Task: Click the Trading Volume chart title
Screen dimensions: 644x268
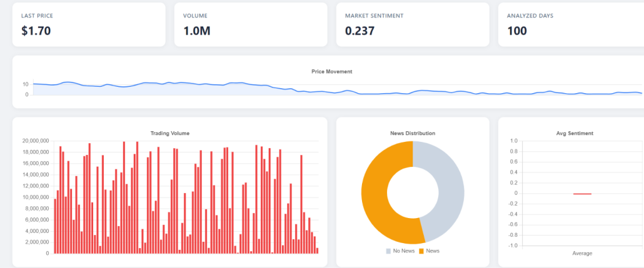Action: pos(169,133)
